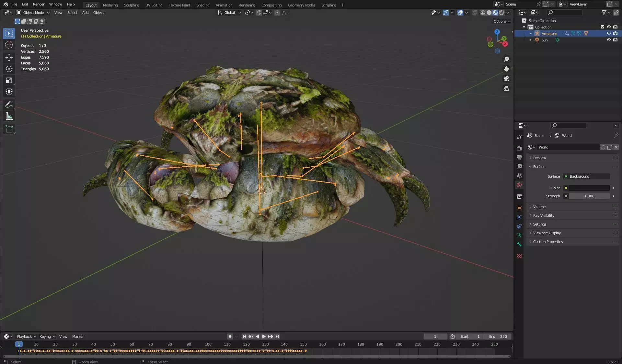This screenshot has height=364, width=622.
Task: Open Global transform orientation dropdown
Action: tap(229, 13)
